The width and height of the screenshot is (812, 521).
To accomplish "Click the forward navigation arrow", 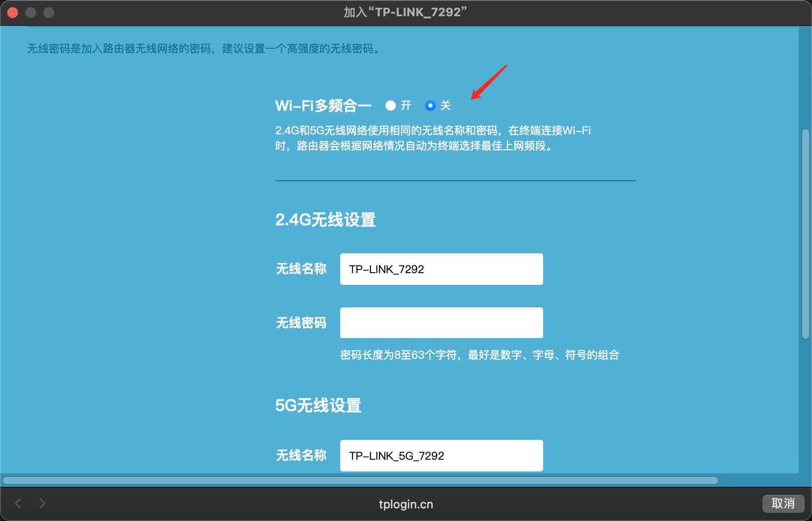I will point(42,504).
